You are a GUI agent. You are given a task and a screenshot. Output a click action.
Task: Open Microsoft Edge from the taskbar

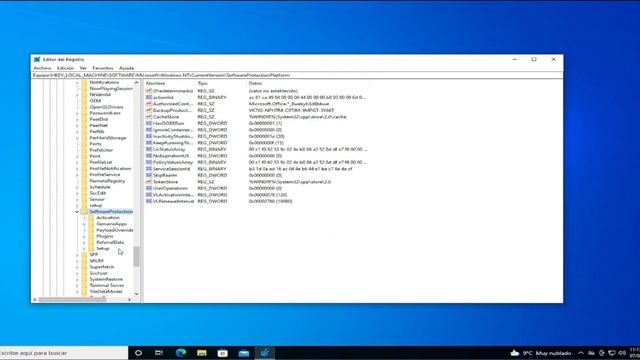tap(181, 353)
